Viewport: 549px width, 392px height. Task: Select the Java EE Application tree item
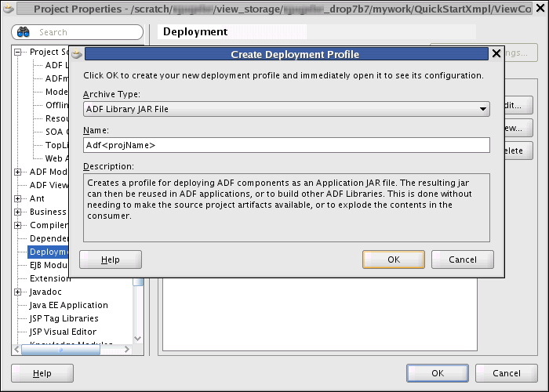[x=69, y=305]
